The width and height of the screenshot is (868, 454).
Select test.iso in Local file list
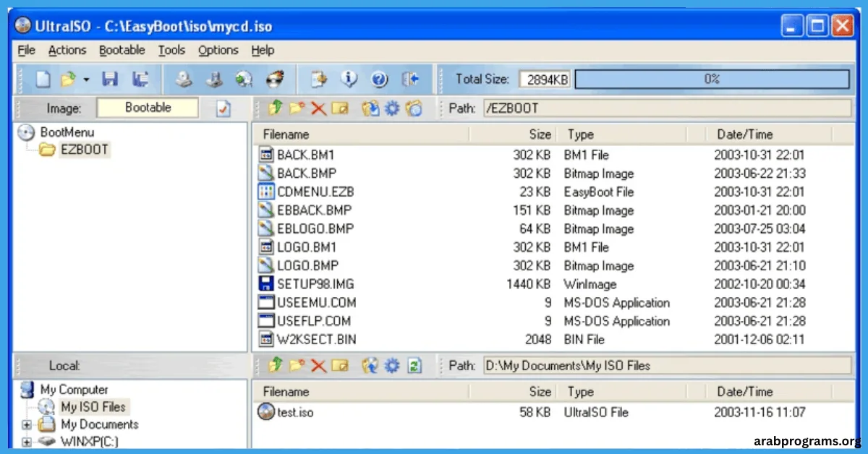pyautogui.click(x=295, y=413)
